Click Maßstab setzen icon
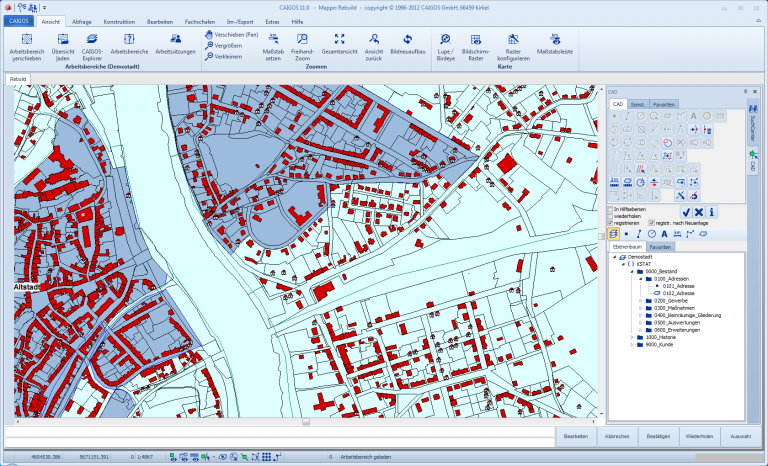The image size is (768, 466). (x=272, y=39)
